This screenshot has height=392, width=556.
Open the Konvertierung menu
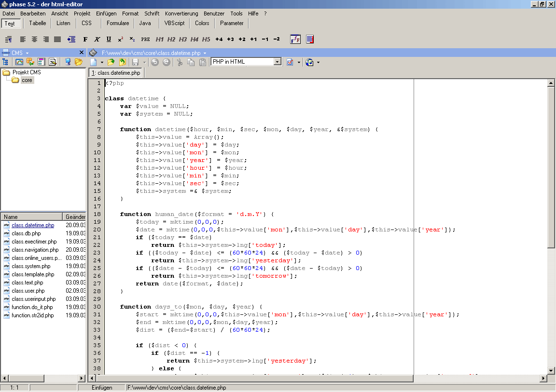pos(181,14)
